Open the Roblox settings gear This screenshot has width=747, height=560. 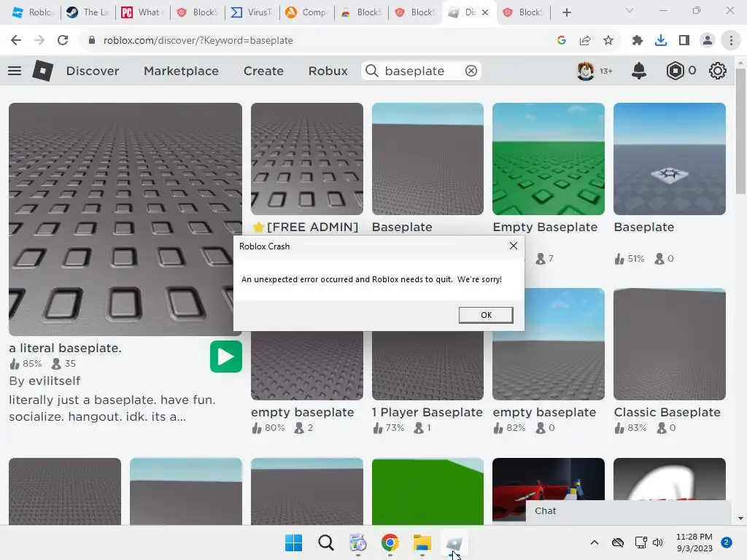718,71
